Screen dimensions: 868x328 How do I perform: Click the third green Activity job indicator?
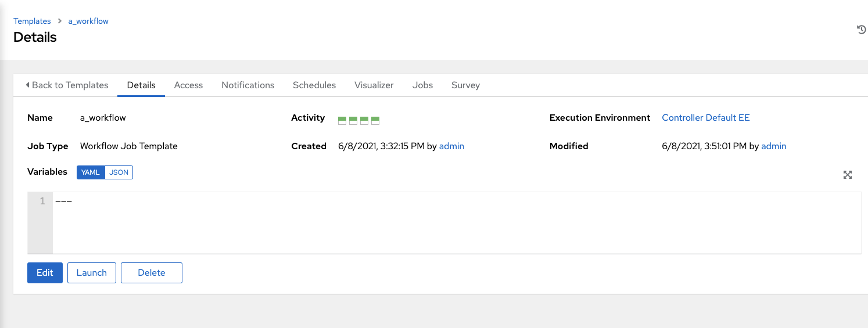364,121
